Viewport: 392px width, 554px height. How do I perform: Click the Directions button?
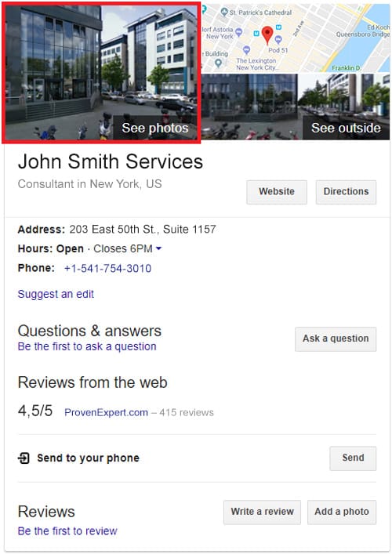coord(346,192)
